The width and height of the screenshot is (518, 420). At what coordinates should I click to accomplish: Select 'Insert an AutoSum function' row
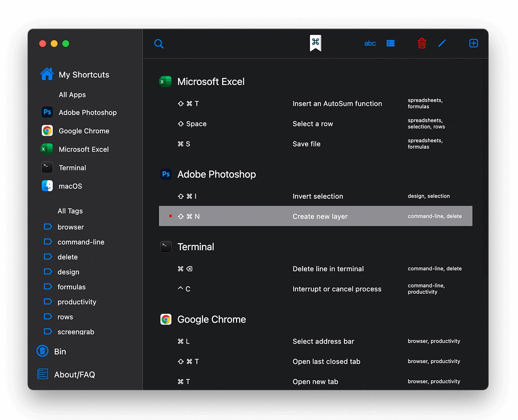point(316,103)
